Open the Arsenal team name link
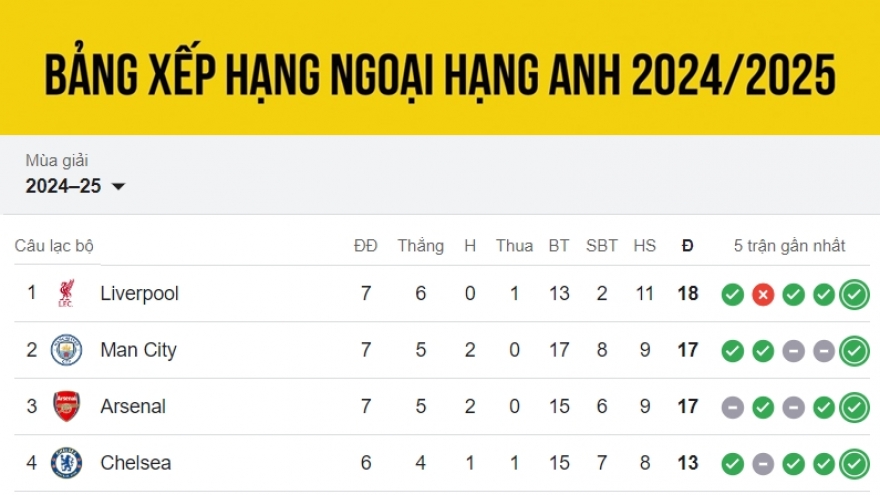Screen dimensions: 880x495 pos(133,406)
